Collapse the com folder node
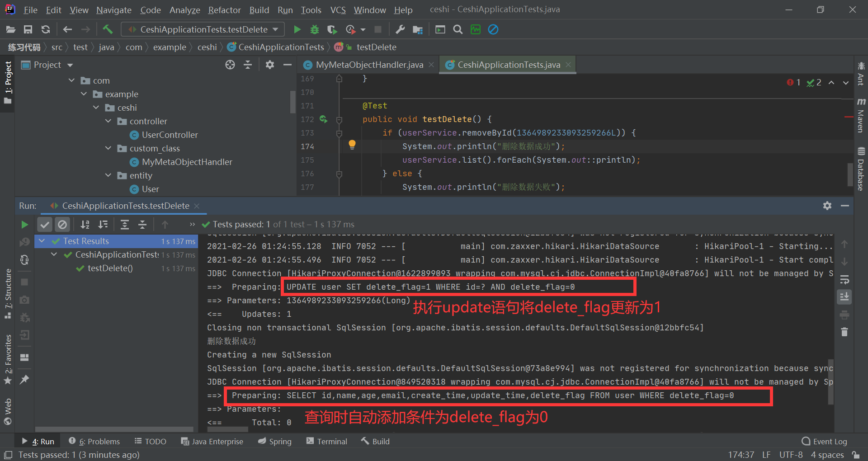This screenshot has height=461, width=868. 71,80
